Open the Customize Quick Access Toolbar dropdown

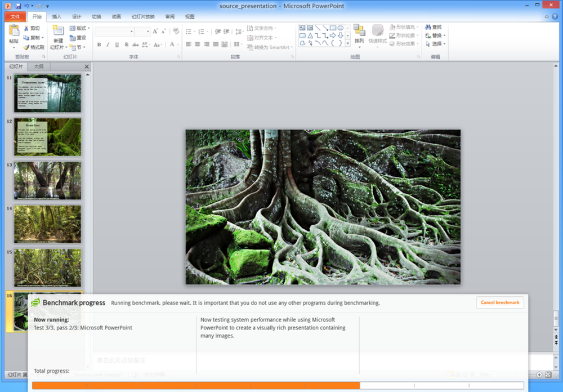coord(47,6)
